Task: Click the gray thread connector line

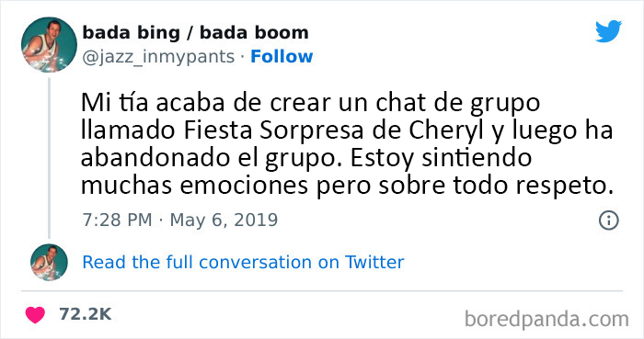Action: 50,158
